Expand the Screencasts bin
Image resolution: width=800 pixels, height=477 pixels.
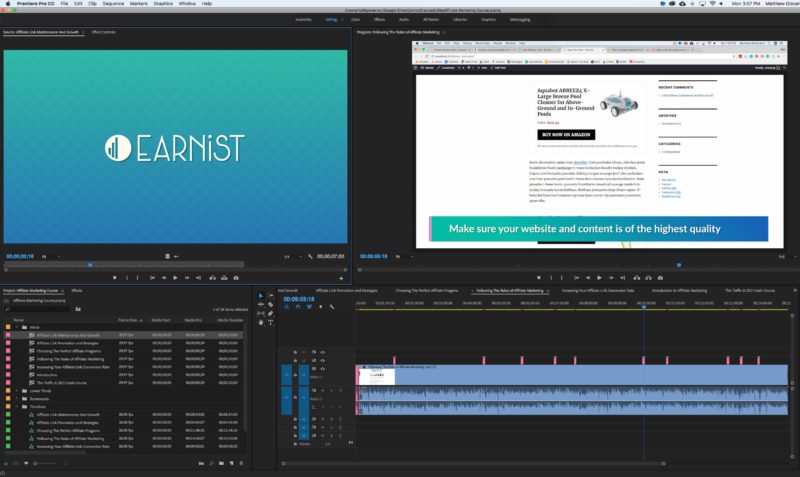17,398
